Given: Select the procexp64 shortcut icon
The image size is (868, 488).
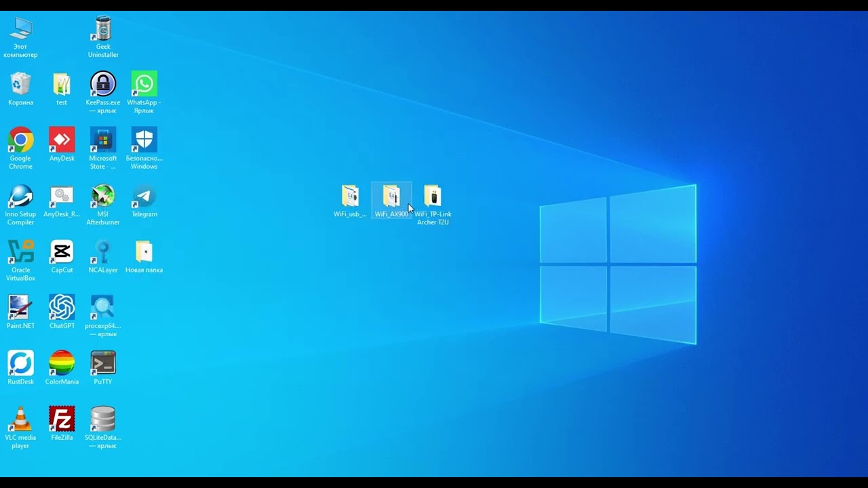Looking at the screenshot, I should 103,307.
